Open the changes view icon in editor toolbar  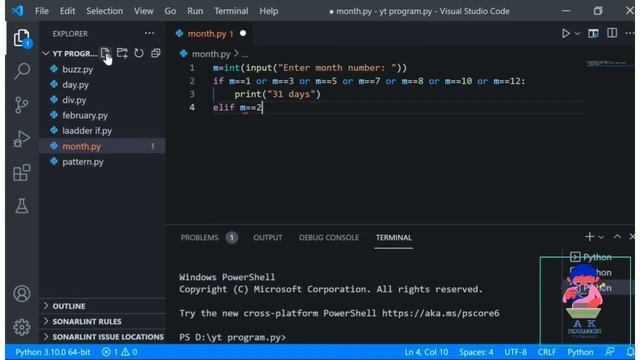pos(593,33)
